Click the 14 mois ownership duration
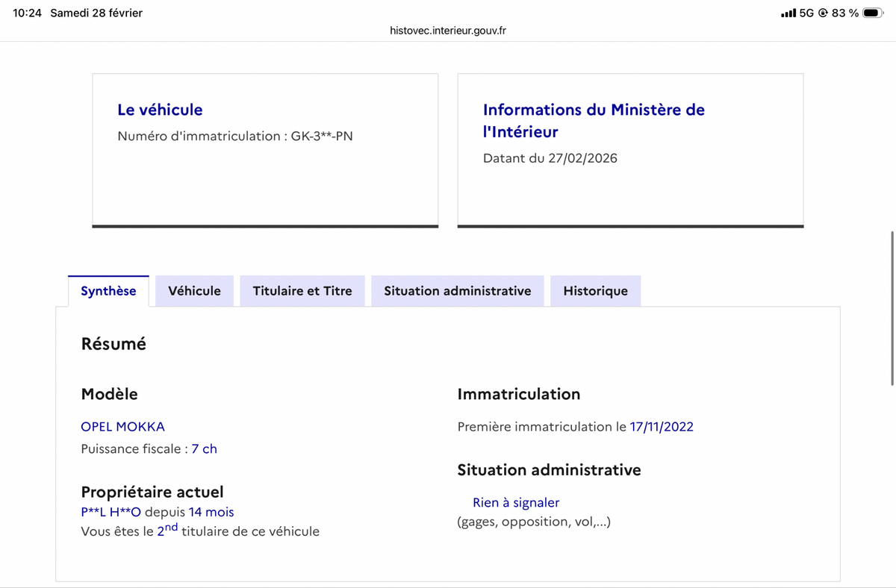The image size is (896, 588). pyautogui.click(x=211, y=513)
